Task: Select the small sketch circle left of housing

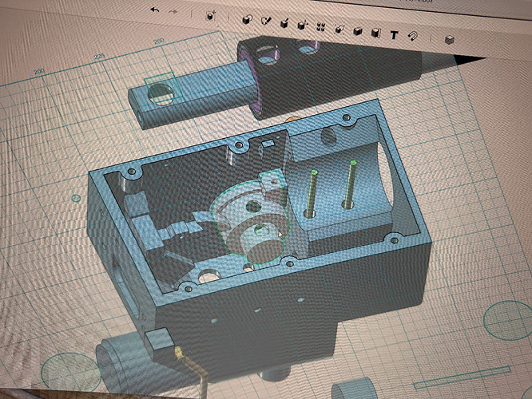Action: [77, 198]
